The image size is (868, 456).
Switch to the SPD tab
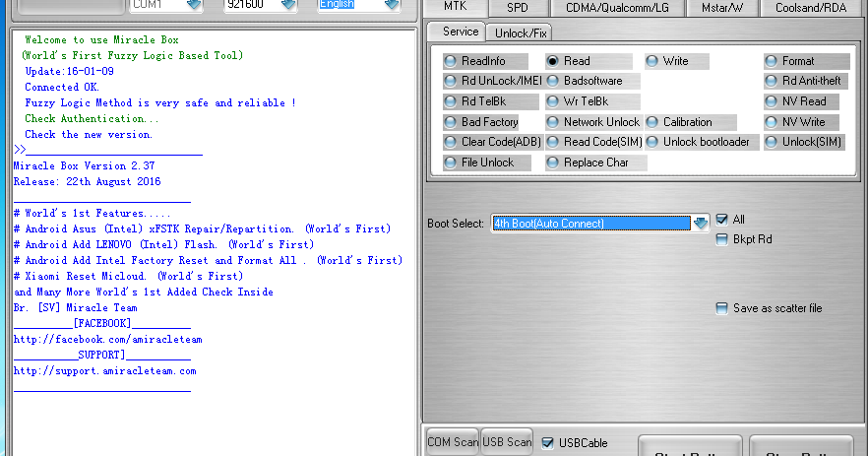[x=518, y=8]
